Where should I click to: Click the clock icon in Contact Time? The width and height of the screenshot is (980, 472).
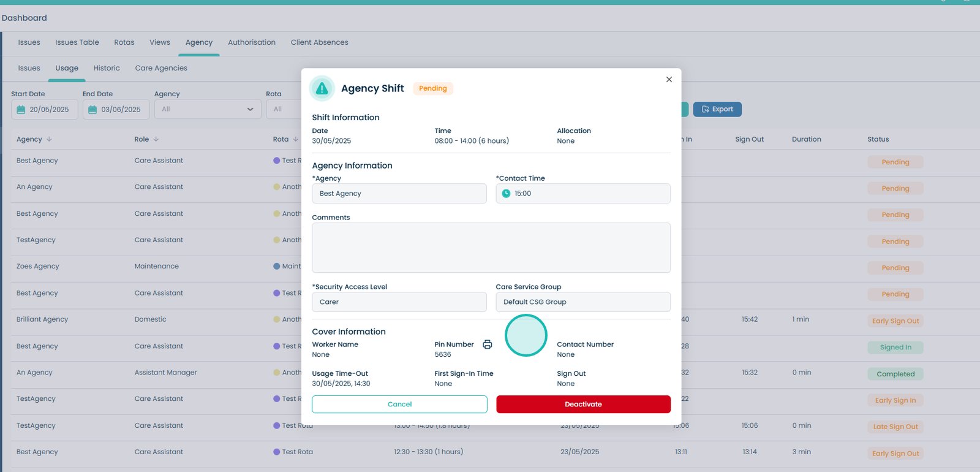pyautogui.click(x=506, y=194)
